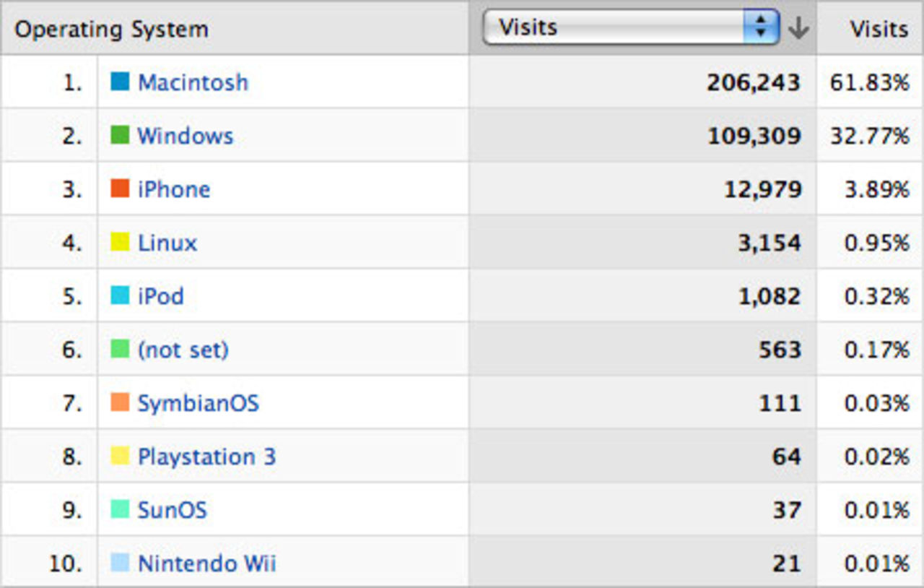Open the iPod row link
924x588 pixels.
click(x=161, y=296)
